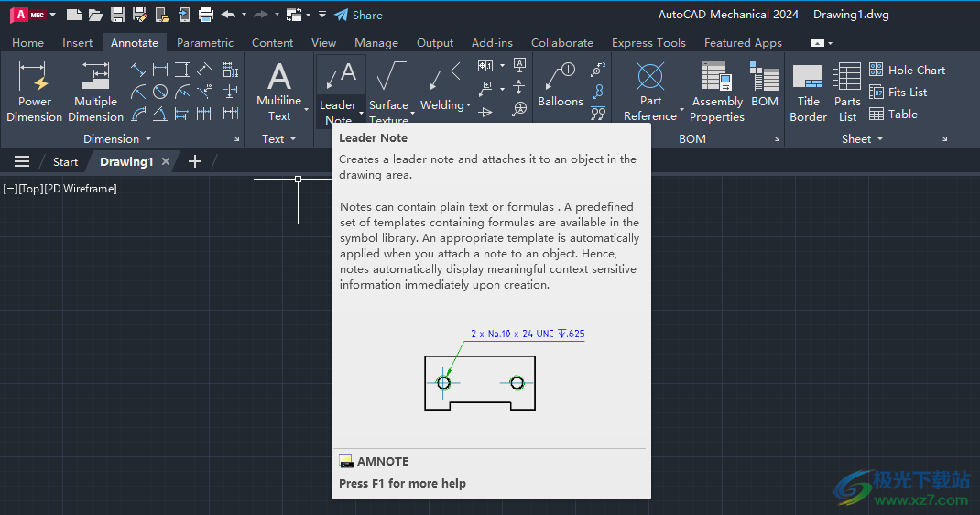Select the Power Dimension tool

point(35,92)
